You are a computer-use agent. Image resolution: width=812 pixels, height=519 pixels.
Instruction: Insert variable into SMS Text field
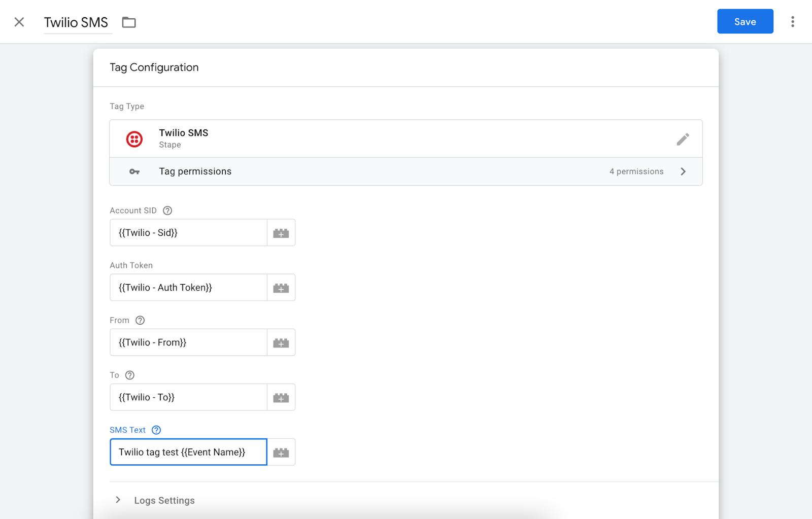coord(281,452)
